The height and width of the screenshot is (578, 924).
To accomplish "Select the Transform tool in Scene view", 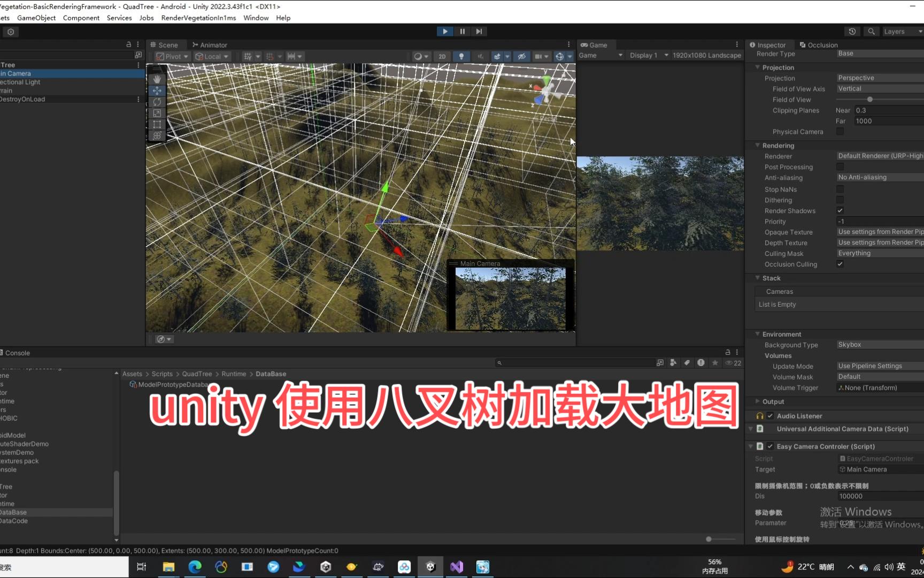I will point(157,135).
